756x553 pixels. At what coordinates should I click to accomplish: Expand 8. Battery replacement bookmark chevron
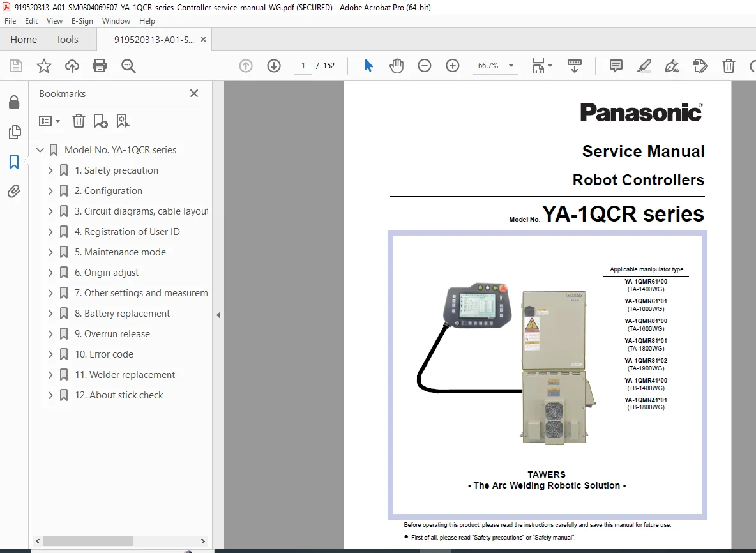click(50, 314)
